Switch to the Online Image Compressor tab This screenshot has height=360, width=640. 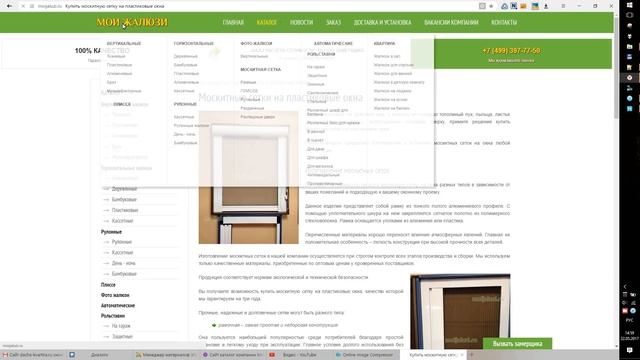(x=366, y=355)
